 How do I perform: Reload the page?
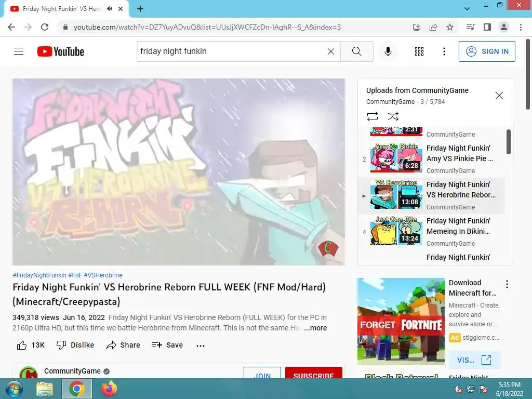tap(45, 27)
